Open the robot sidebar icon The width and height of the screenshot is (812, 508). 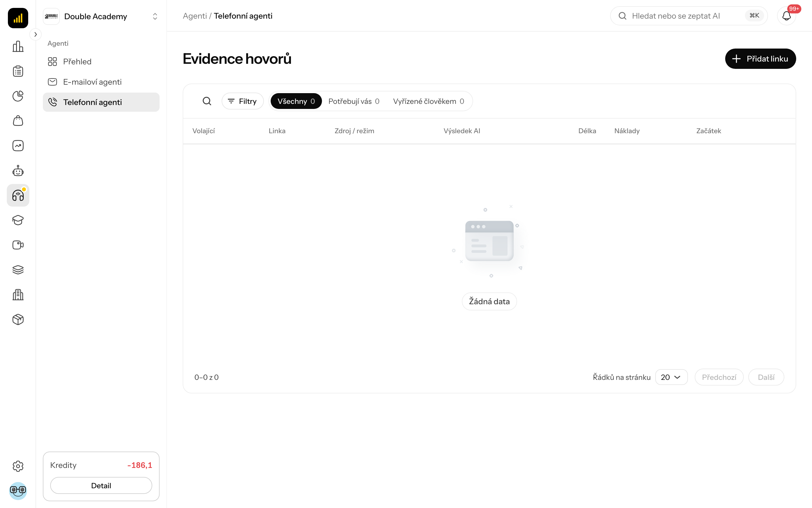(18, 171)
